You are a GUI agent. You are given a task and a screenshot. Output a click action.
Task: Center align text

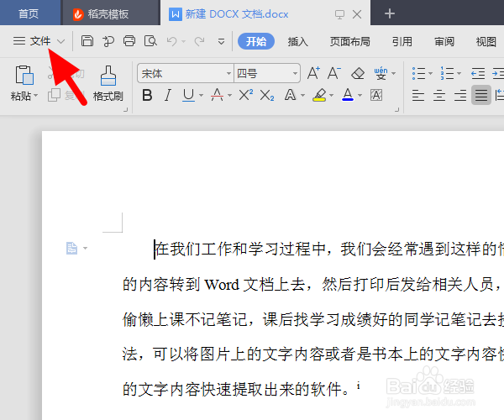click(x=439, y=96)
